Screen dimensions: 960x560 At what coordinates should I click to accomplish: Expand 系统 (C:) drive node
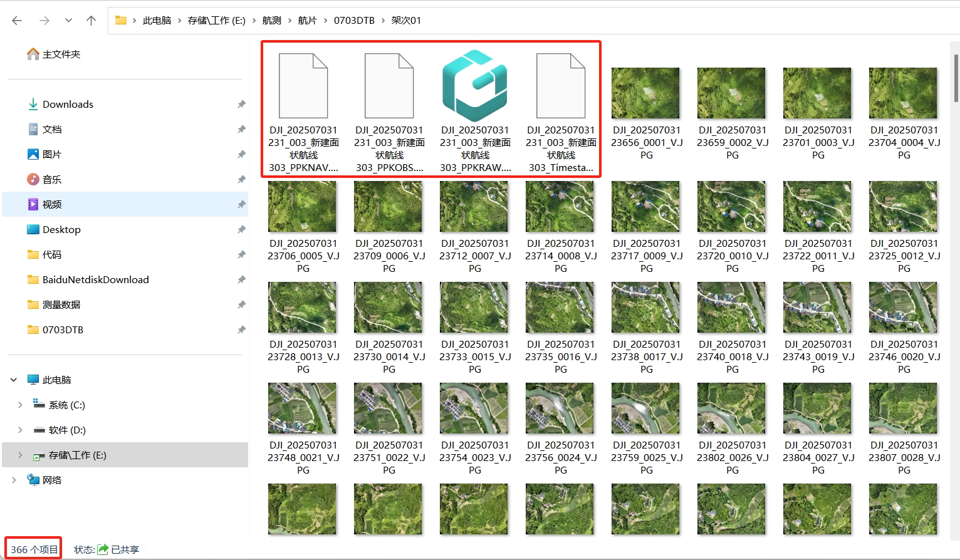(x=20, y=405)
